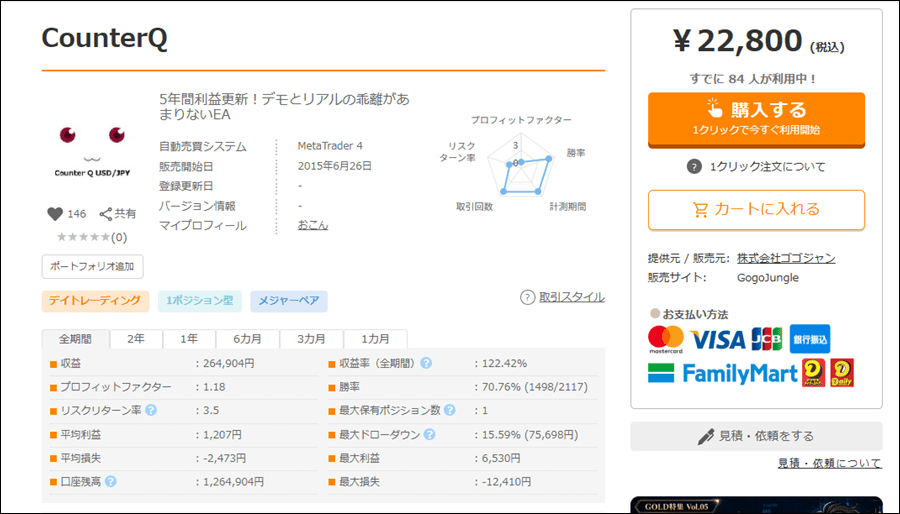The image size is (900, 514).
Task: Click the JCB payment logo
Action: [x=767, y=339]
